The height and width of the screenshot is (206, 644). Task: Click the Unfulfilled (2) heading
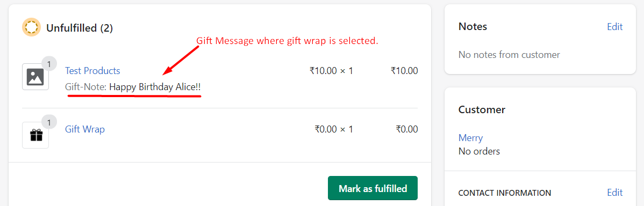[x=79, y=28]
